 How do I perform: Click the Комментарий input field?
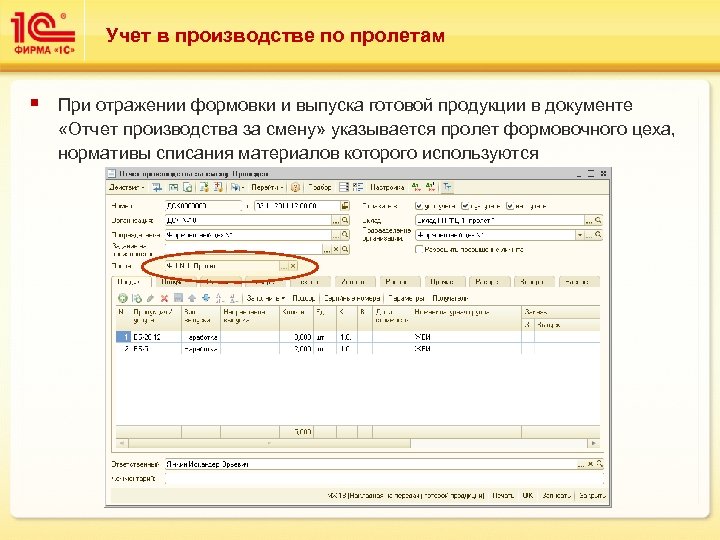click(384, 478)
